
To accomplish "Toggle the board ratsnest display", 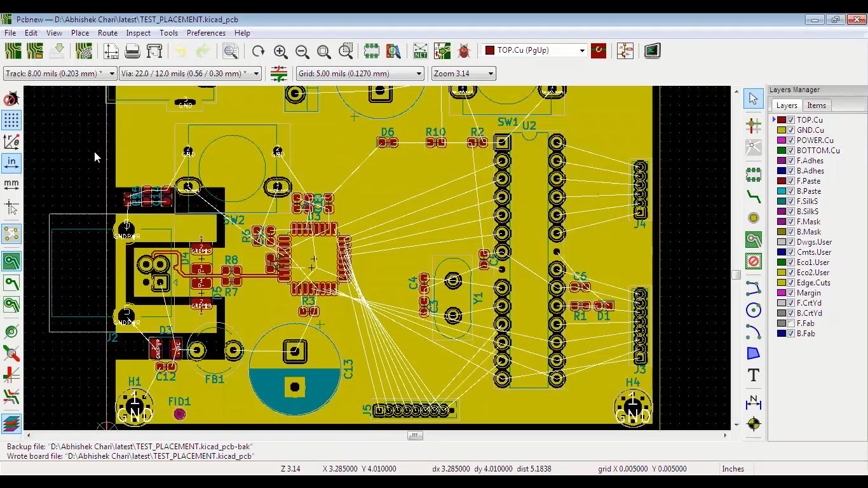I will (x=11, y=234).
